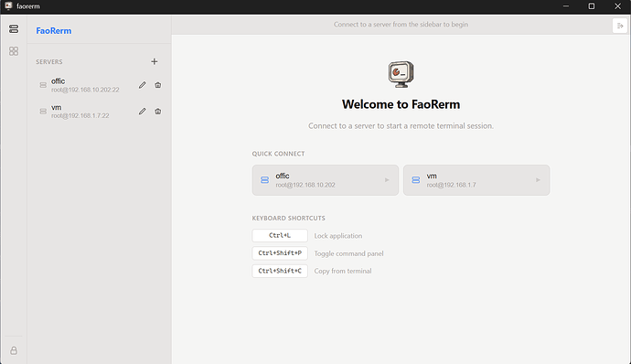
Task: Close the faorerm window
Action: 617,6
